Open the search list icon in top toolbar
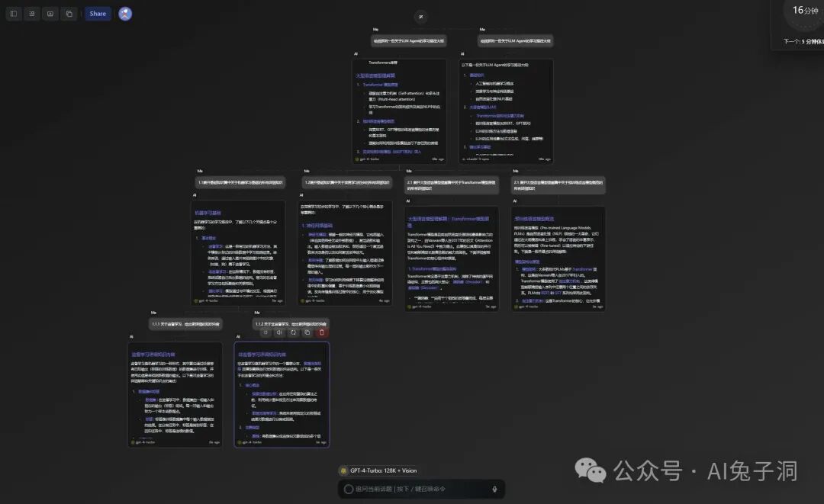Image resolution: width=824 pixels, height=504 pixels. [32, 14]
